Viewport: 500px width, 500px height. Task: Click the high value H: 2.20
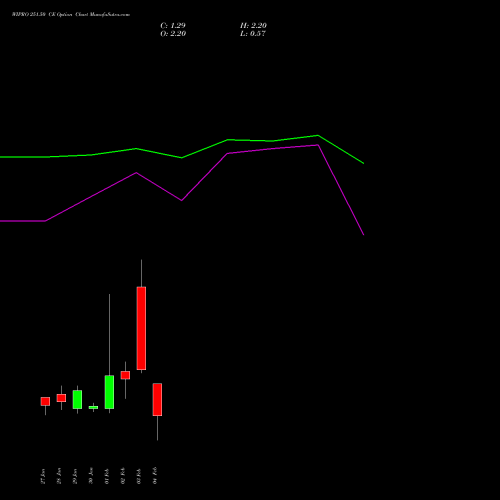click(x=253, y=25)
